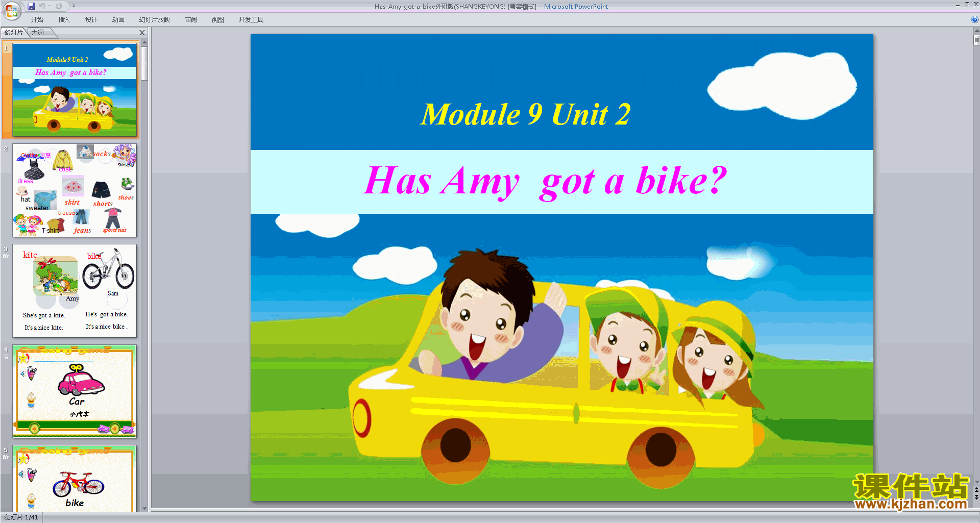Viewport: 980px width, 523px height.
Task: Click animation star icon beside slide 5
Action: click(x=6, y=457)
